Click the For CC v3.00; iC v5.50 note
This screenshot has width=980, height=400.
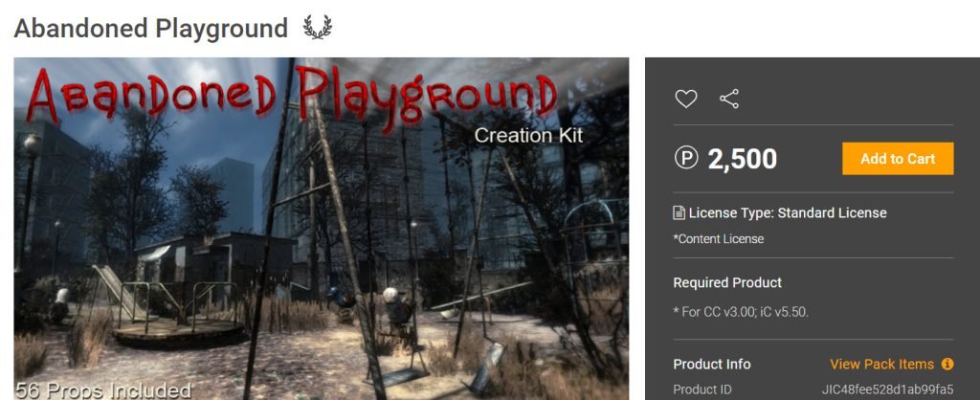point(741,311)
